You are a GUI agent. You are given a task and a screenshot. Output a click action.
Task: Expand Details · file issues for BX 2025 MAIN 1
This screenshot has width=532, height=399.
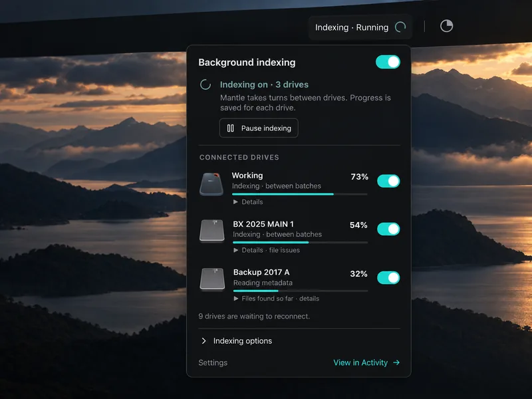pyautogui.click(x=267, y=250)
